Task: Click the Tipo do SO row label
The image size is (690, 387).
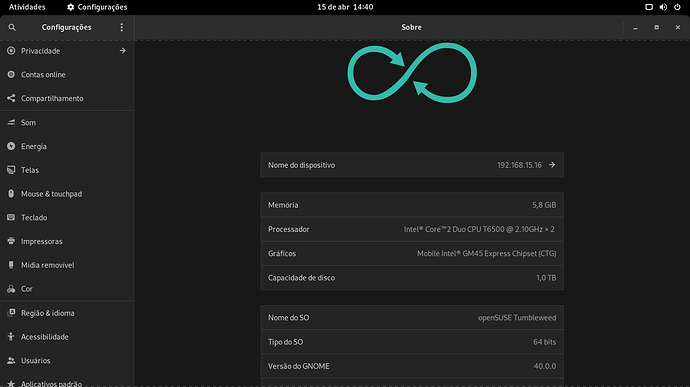Action: [286, 342]
